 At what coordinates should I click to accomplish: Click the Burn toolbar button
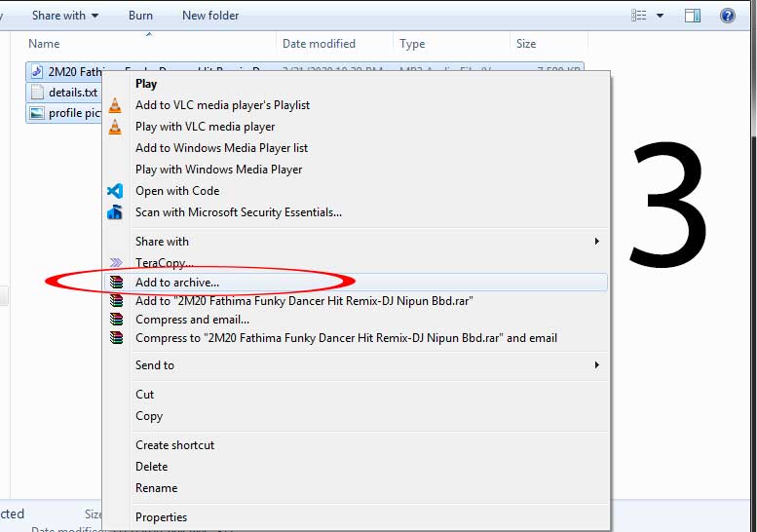click(140, 16)
